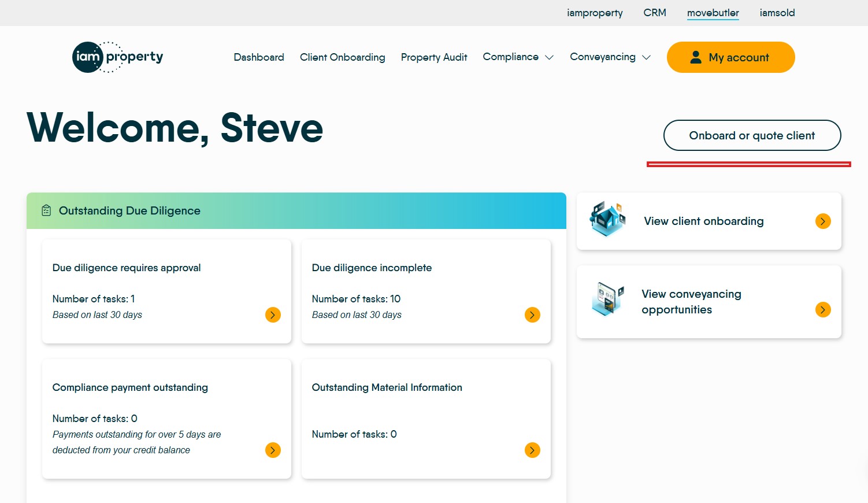Select the movebutler top bar link
Screen dimensions: 868x503
[713, 13]
